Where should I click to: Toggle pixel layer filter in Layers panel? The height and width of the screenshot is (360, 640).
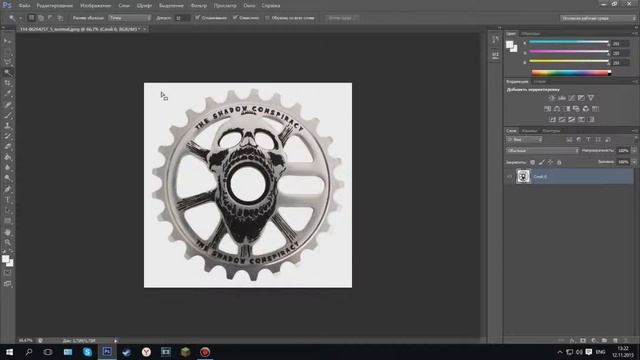coord(569,140)
